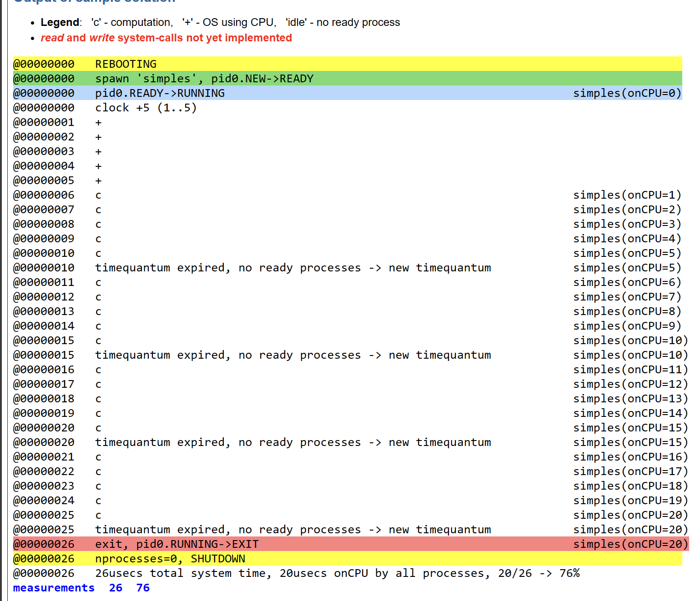Click the timequantum expired line at @00000015
The width and height of the screenshot is (700, 601).
pyautogui.click(x=292, y=355)
